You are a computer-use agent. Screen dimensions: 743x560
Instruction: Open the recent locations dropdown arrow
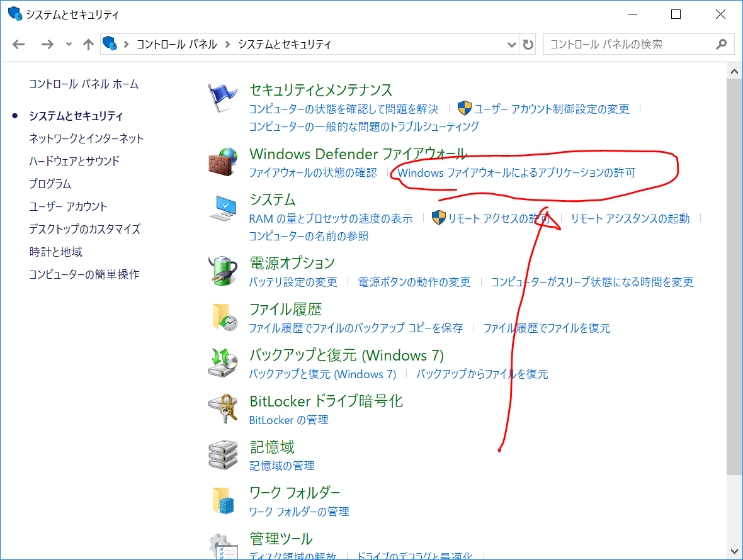pos(69,45)
